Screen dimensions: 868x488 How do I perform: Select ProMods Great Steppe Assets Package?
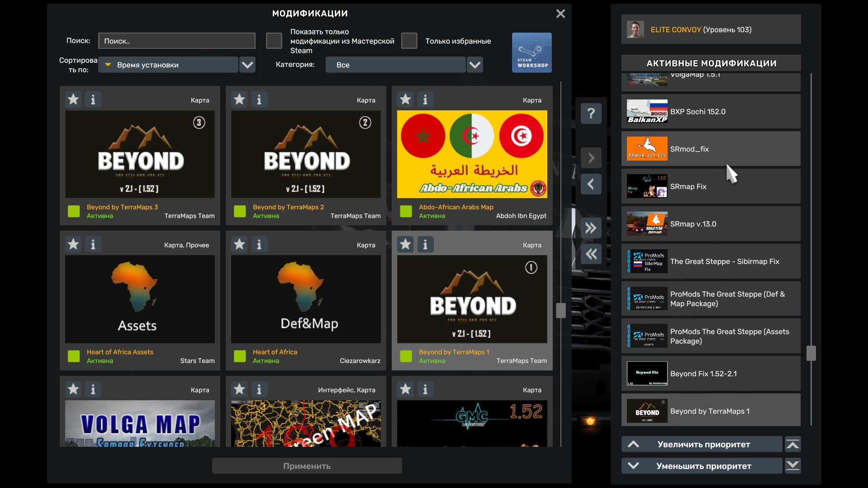711,336
